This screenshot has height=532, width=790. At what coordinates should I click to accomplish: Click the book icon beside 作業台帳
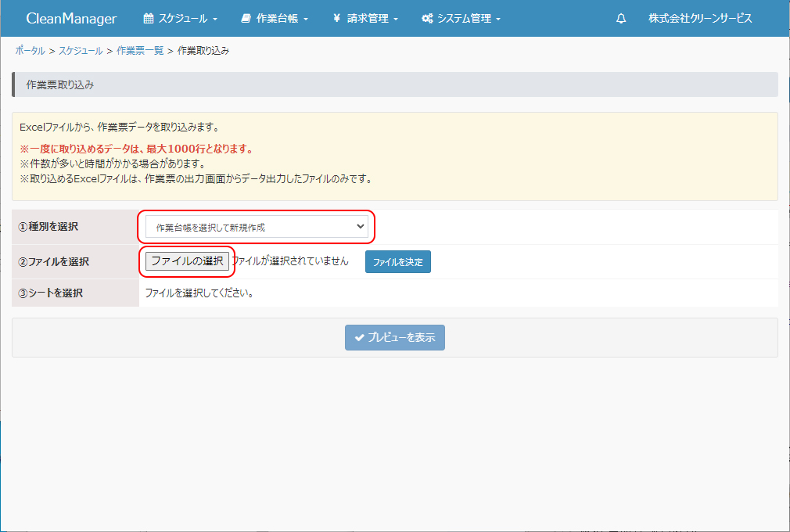[x=246, y=19]
